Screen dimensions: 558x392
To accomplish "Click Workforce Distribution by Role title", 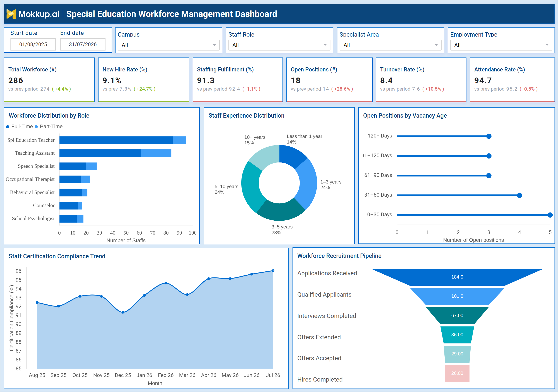I will point(49,116).
